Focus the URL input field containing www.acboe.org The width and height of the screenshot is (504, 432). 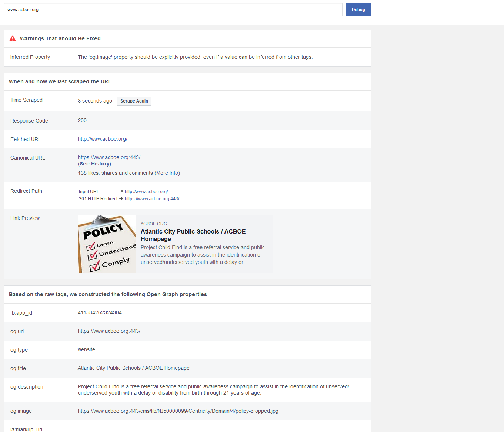point(173,10)
